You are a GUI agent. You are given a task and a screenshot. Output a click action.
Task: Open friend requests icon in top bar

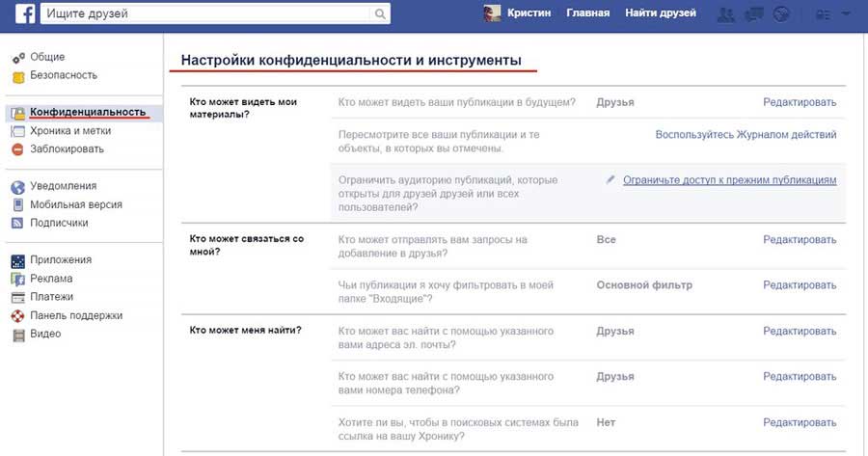(x=725, y=14)
